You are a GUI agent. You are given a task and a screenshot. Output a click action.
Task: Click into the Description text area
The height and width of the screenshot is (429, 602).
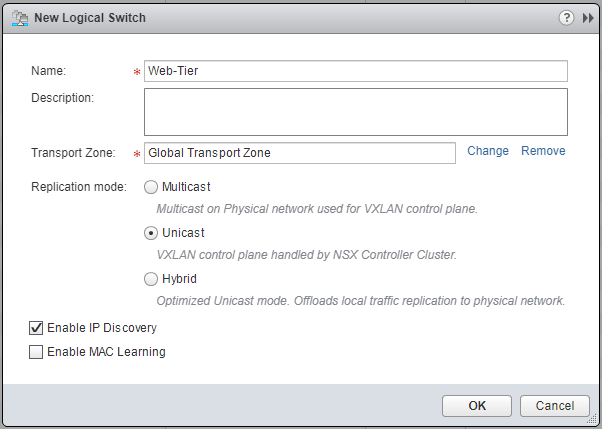(355, 111)
